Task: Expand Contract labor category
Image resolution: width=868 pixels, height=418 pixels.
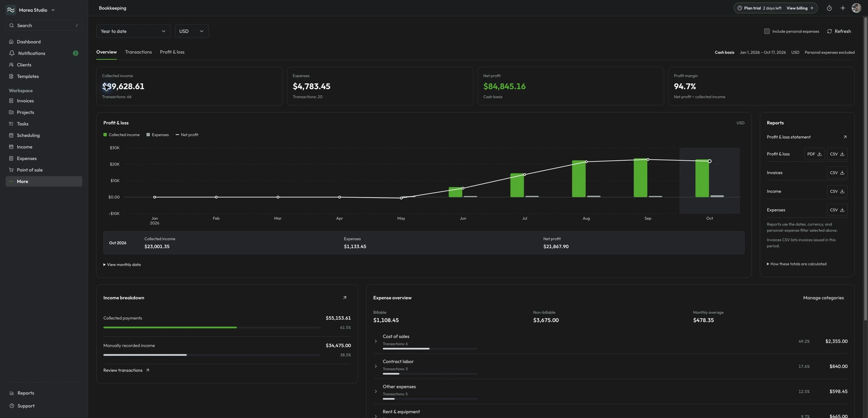Action: pos(375,366)
